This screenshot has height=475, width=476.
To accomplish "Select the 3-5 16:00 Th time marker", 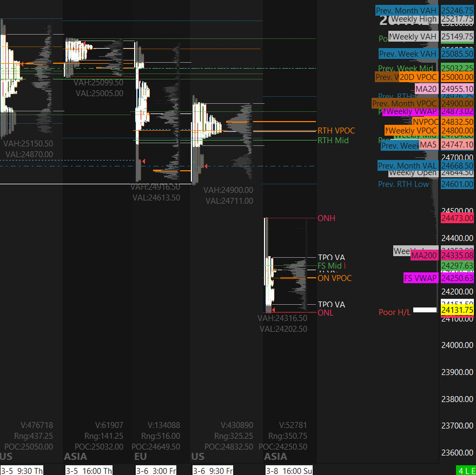I will point(89,471).
